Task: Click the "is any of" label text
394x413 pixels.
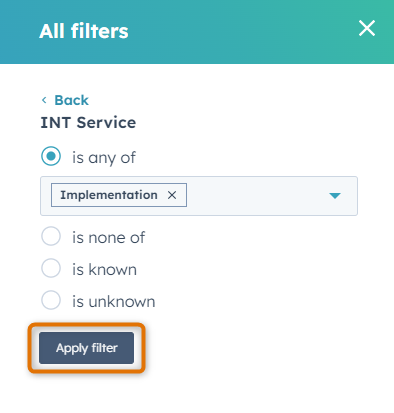Action: [x=104, y=158]
